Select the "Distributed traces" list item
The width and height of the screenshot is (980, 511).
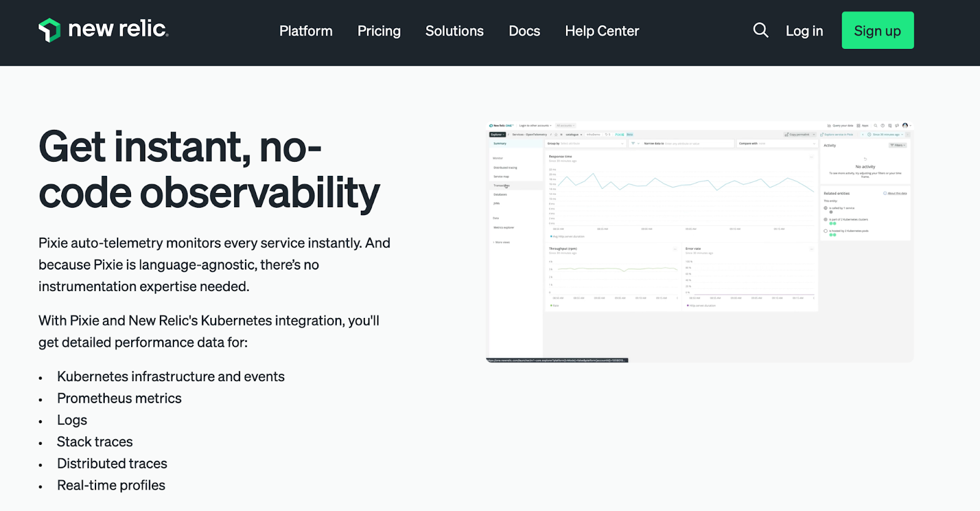coord(112,464)
